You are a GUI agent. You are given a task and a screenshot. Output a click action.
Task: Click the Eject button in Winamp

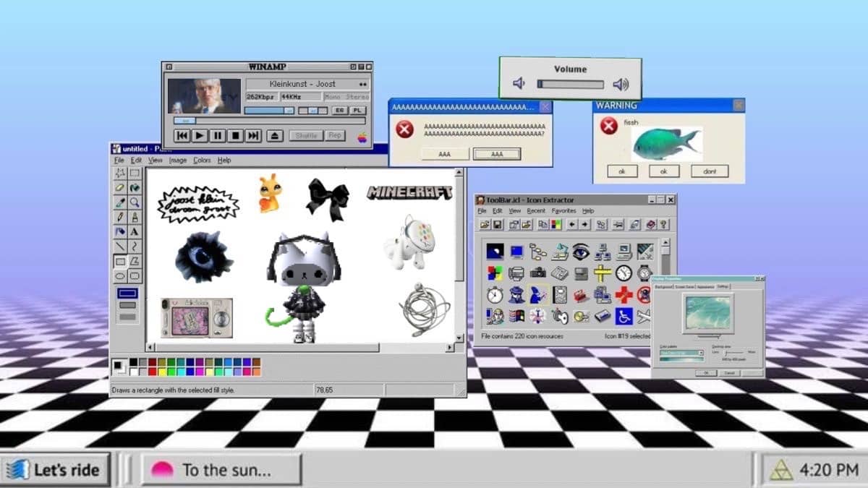tap(275, 135)
